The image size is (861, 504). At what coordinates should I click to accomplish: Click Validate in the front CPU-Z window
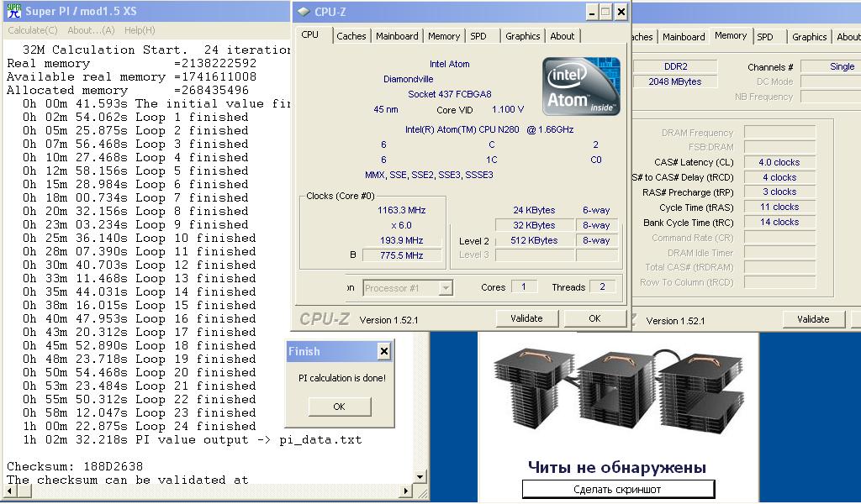[x=526, y=318]
